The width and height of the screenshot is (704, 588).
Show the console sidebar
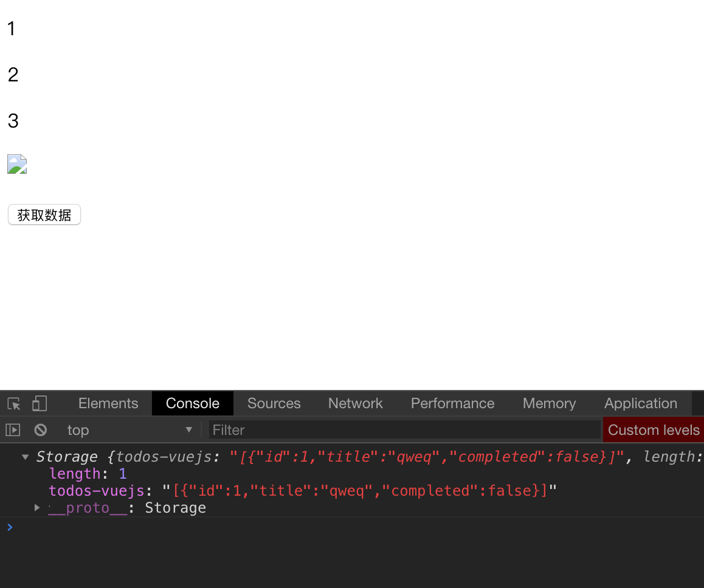coord(13,429)
